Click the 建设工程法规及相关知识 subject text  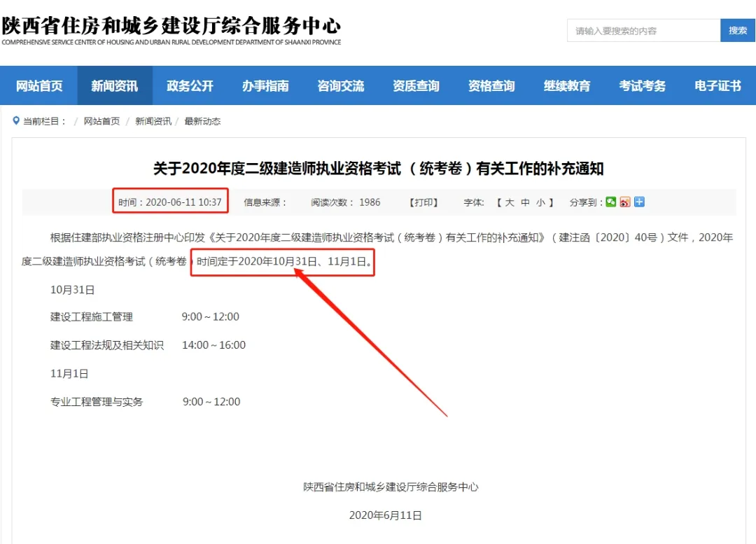tap(107, 345)
